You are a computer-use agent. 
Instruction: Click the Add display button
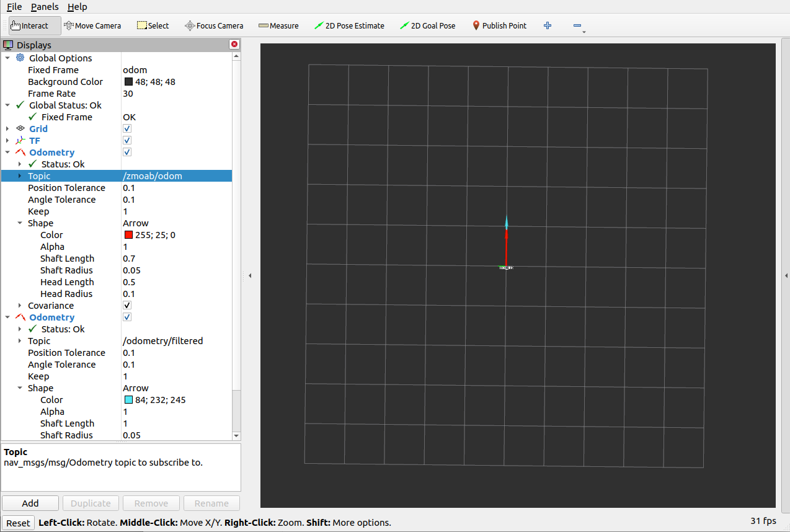pyautogui.click(x=30, y=503)
